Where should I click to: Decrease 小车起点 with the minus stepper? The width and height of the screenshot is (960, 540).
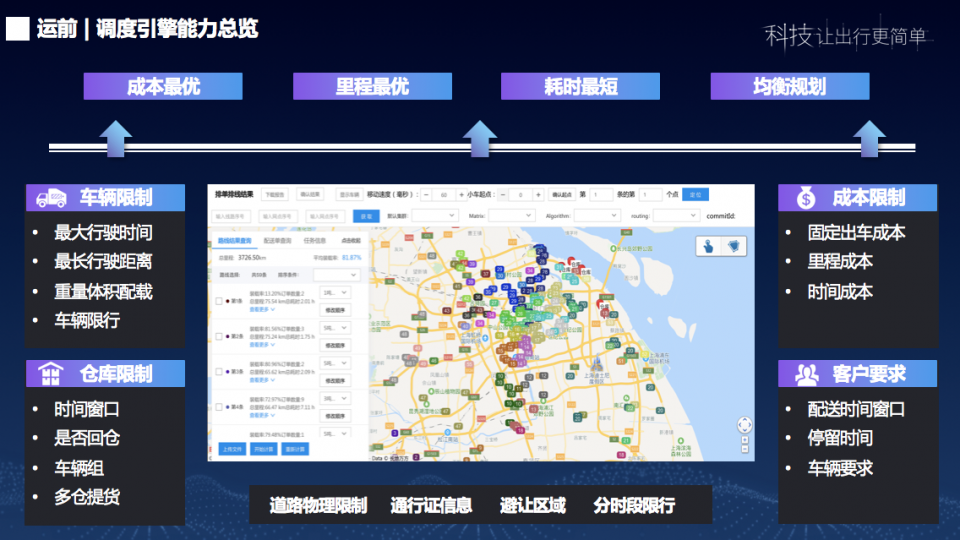503,195
